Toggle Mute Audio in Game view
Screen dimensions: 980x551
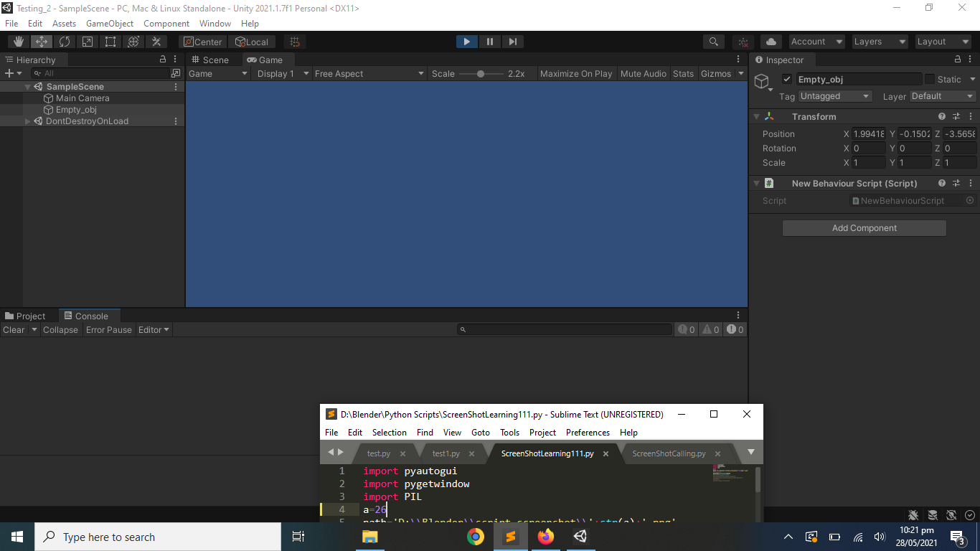[x=644, y=74]
